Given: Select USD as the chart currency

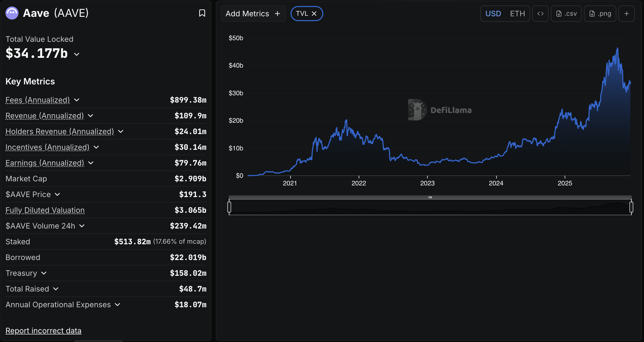Looking at the screenshot, I should pos(493,13).
